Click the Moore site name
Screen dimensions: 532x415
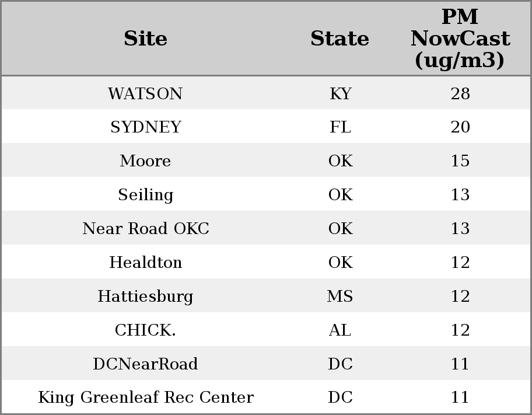click(x=145, y=161)
